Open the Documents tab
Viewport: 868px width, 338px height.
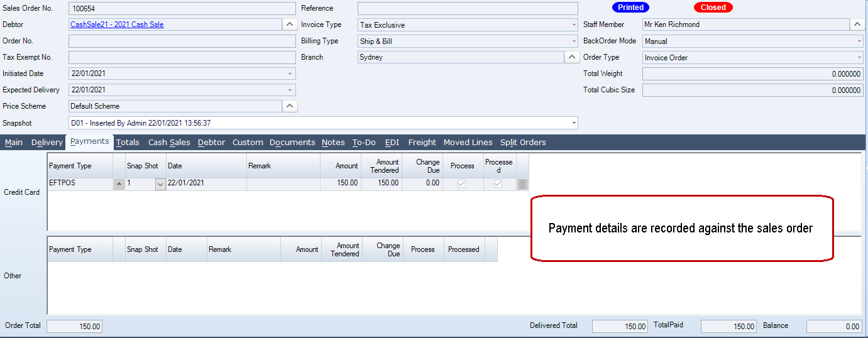(292, 143)
